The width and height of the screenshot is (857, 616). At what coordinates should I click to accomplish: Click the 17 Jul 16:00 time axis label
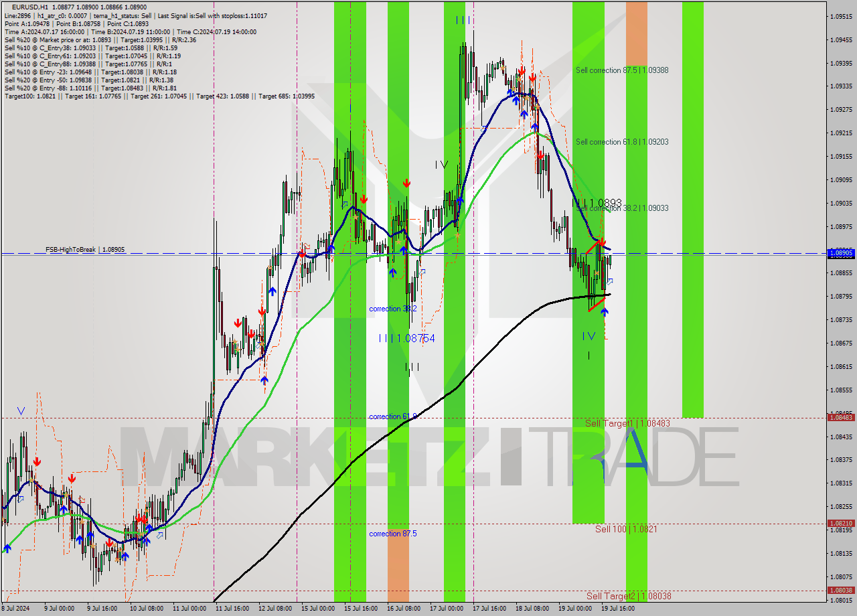click(x=489, y=609)
